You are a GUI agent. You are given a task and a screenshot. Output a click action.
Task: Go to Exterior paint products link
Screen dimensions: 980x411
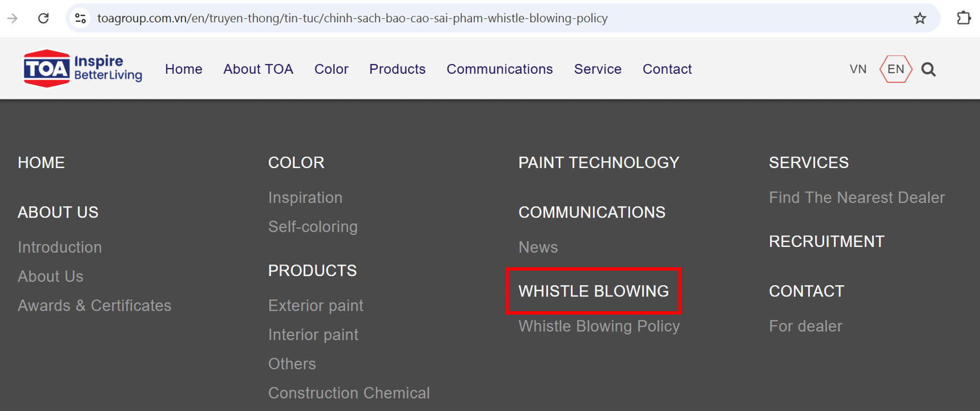point(315,306)
